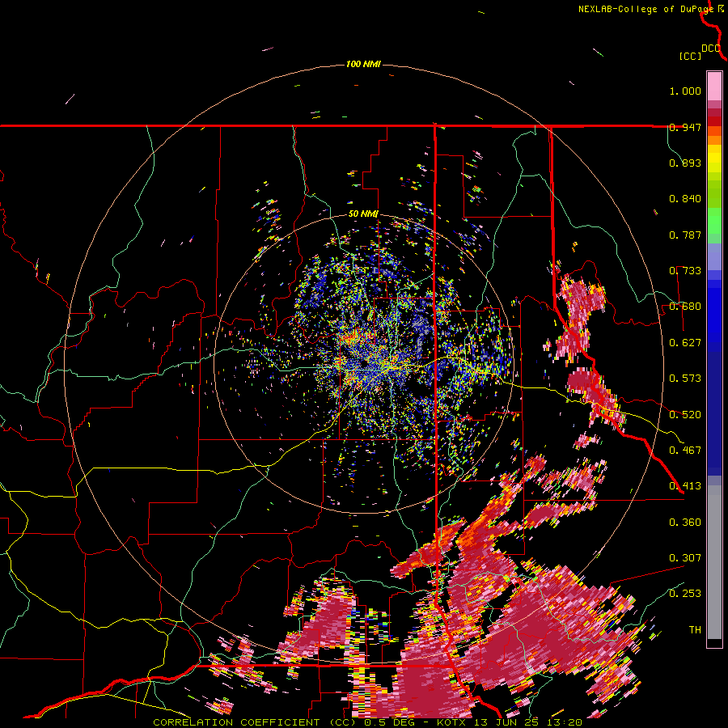Click the 0.893 value on the color scale
The height and width of the screenshot is (728, 728).
point(685,163)
